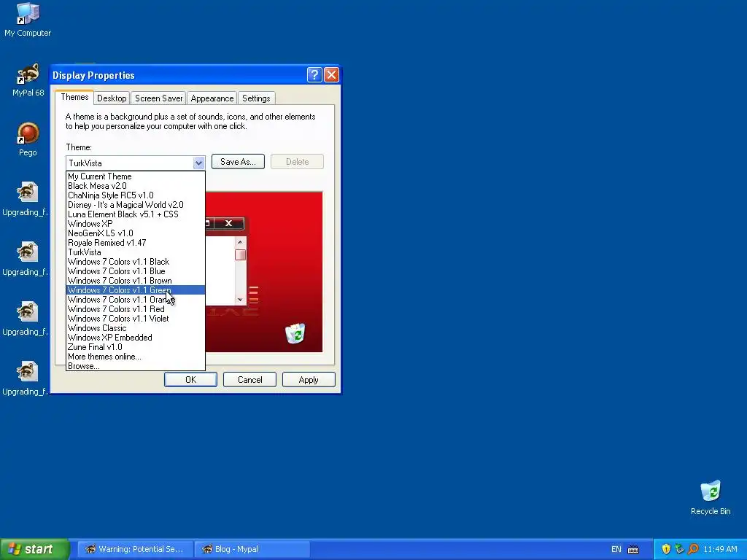Click the security shield icon in system tray
The width and height of the screenshot is (747, 560).
point(666,549)
